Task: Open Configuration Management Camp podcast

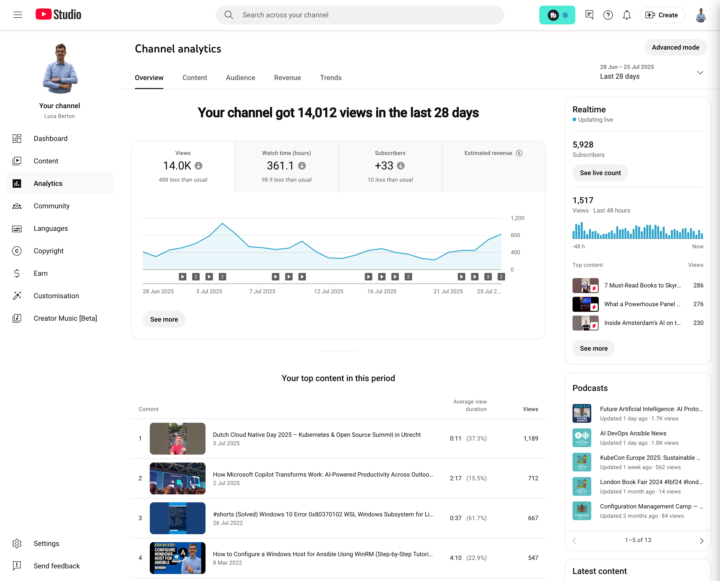Action: pyautogui.click(x=638, y=511)
